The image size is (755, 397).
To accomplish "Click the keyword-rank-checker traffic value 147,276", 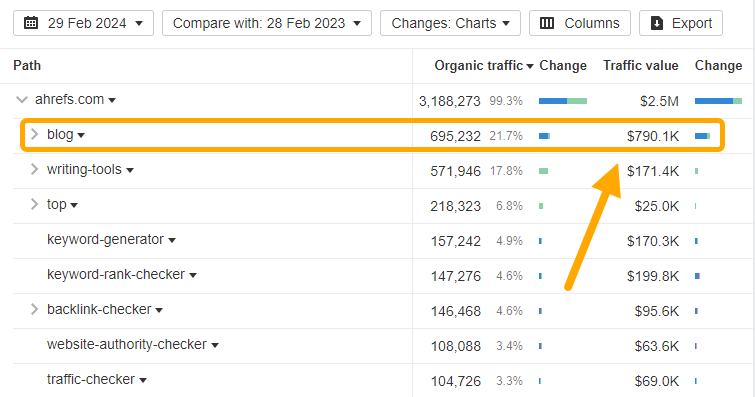I will coord(456,276).
